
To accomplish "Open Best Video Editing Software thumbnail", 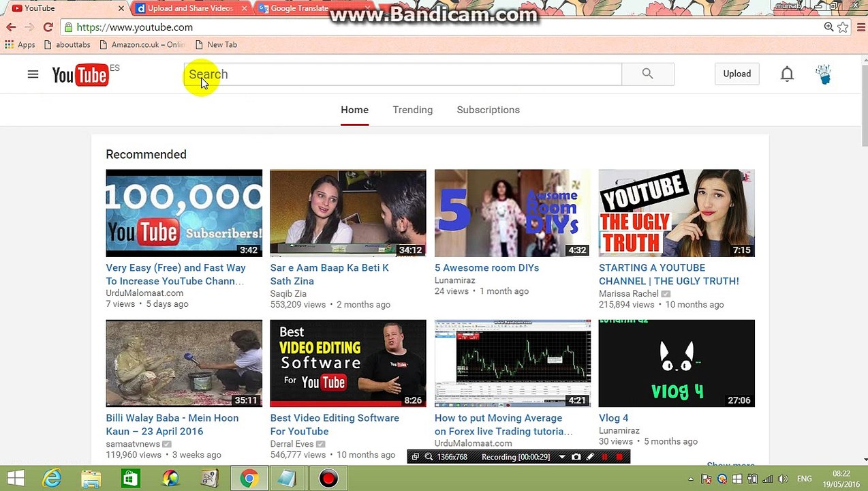I will (348, 363).
